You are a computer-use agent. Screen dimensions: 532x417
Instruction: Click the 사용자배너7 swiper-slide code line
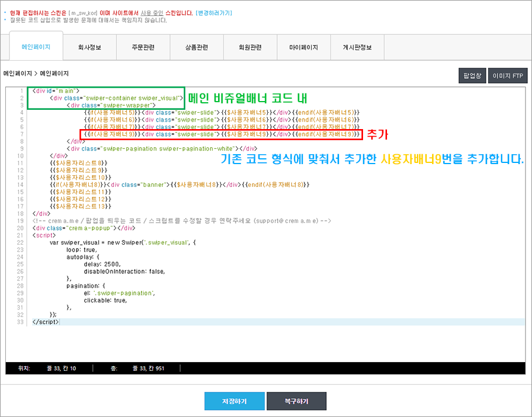222,127
